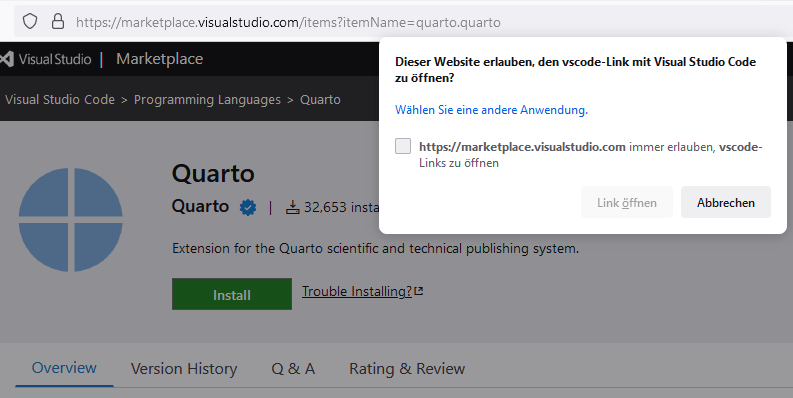
Task: Enable always allow marketplace.visualstudio.com checkbox
Action: (x=403, y=147)
